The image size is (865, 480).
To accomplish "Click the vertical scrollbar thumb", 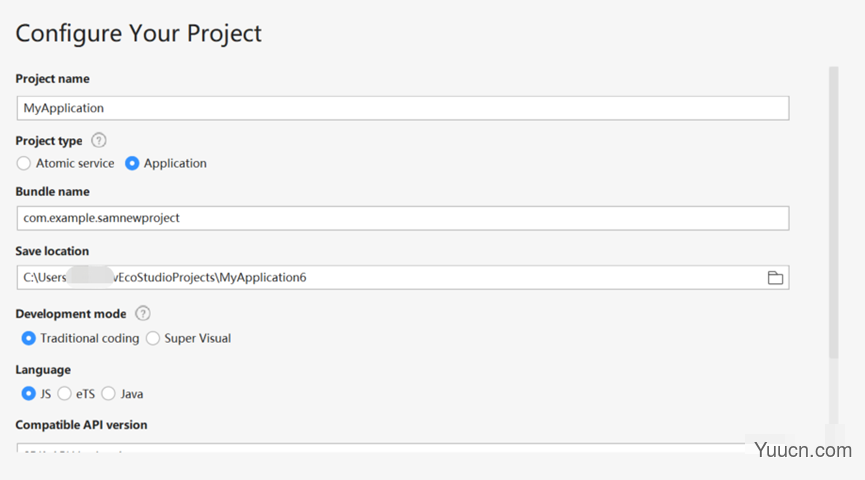I will [834, 212].
